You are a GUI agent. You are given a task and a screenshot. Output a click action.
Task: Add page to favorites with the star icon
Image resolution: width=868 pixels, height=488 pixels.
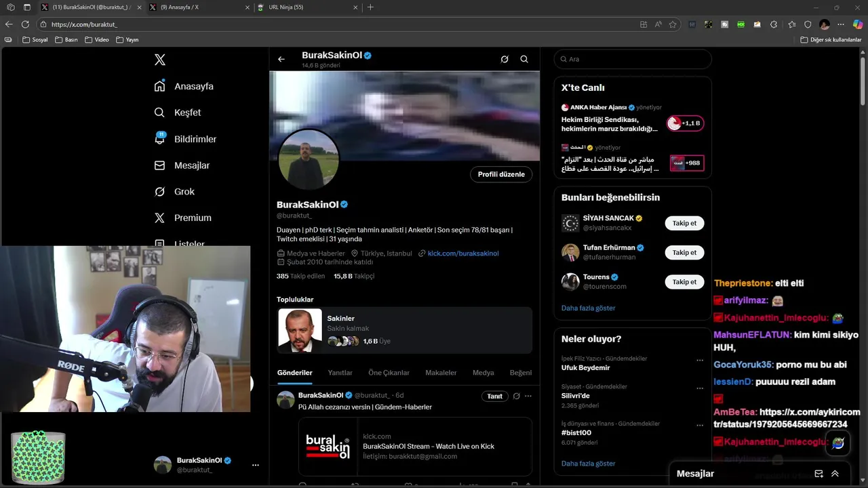(x=673, y=24)
